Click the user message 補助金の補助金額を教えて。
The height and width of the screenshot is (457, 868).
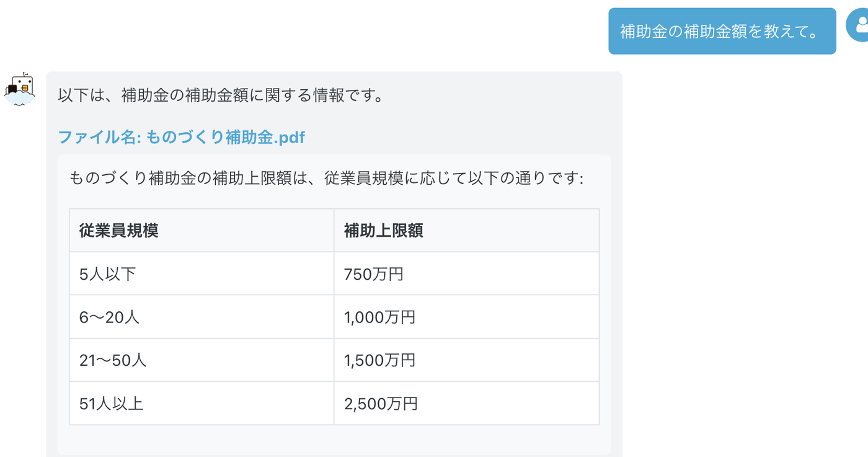coord(722,31)
